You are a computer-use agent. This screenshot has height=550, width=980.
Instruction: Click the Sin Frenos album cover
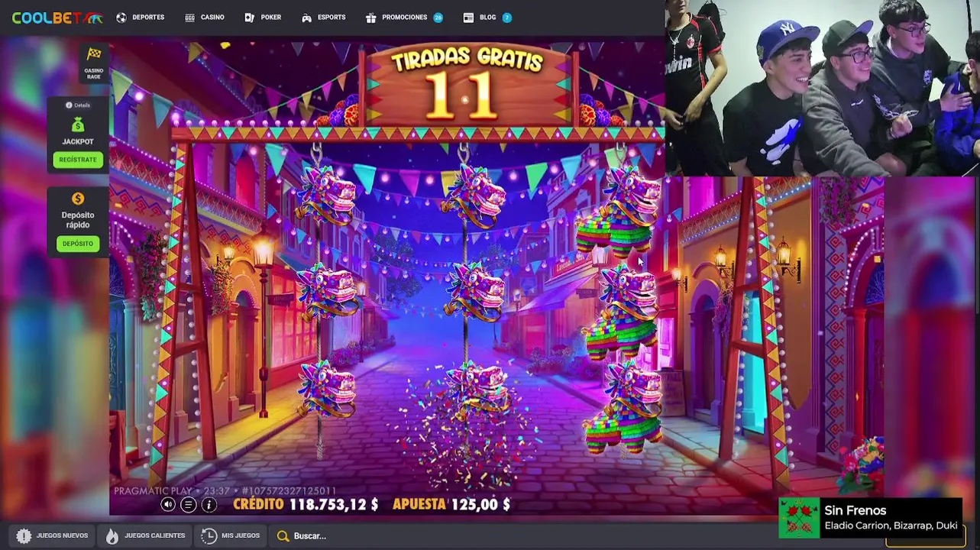tap(798, 518)
